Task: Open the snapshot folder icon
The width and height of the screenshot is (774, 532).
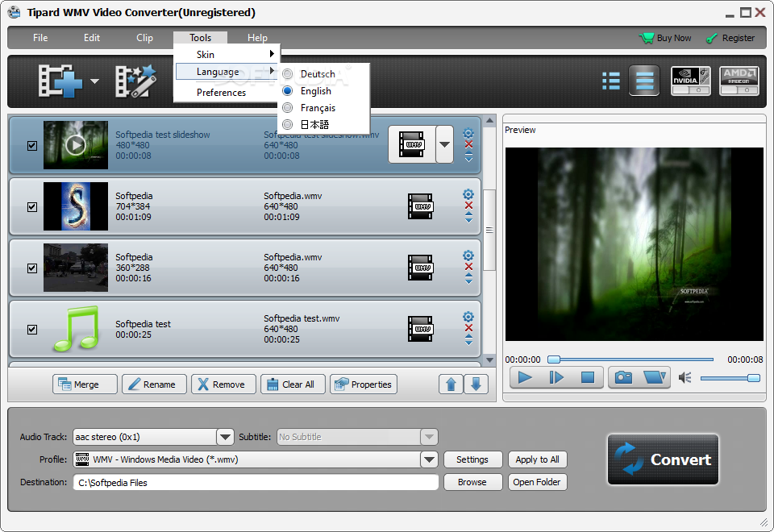Action: click(655, 377)
